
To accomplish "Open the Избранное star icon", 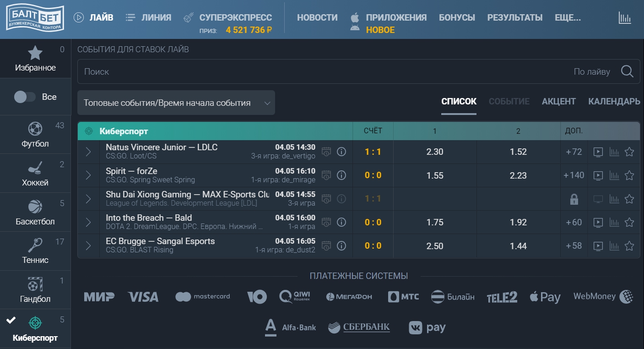I will coord(35,53).
